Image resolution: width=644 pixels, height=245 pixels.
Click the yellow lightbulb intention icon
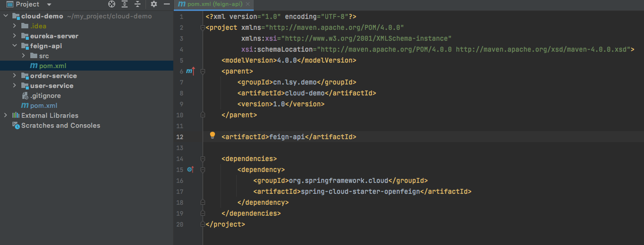[213, 135]
